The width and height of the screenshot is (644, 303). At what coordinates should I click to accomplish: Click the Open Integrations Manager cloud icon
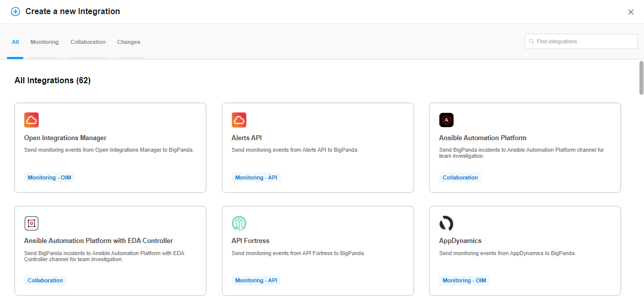pos(31,120)
